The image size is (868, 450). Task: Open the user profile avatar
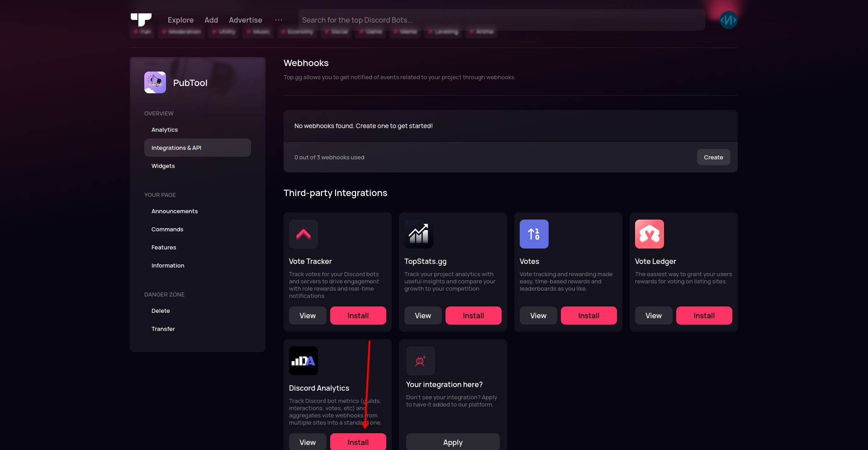point(728,20)
